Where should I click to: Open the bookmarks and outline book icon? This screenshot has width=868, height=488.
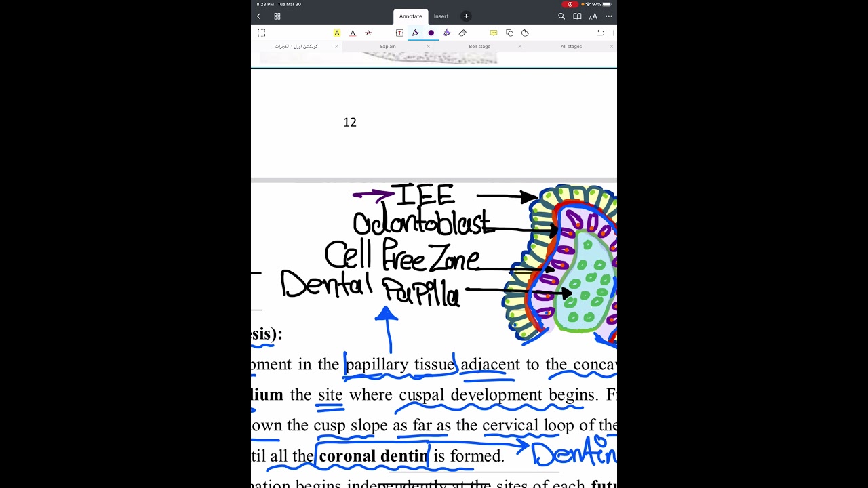[577, 16]
